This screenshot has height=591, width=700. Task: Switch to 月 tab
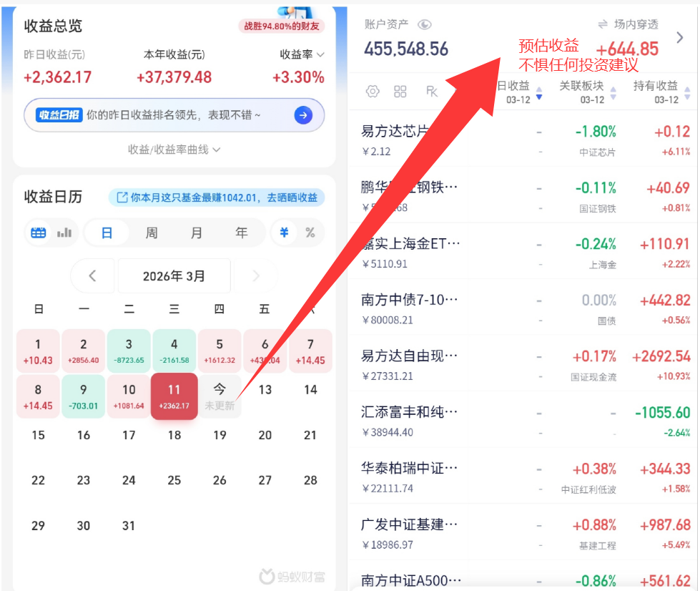click(x=197, y=233)
